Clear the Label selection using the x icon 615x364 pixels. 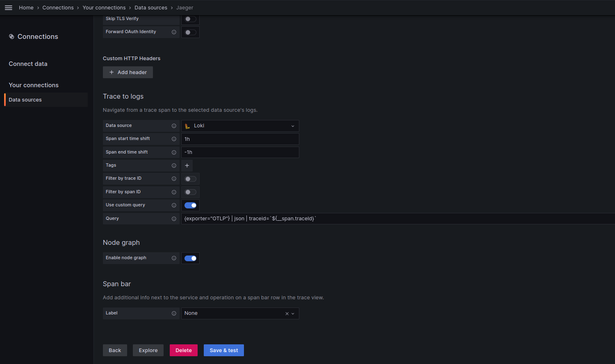287,313
